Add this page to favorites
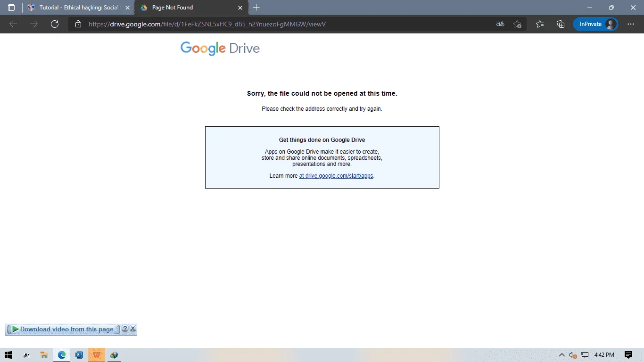 click(518, 24)
